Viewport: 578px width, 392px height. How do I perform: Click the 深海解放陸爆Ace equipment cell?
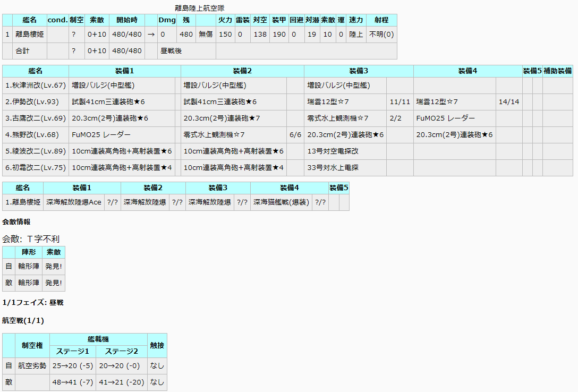click(74, 202)
